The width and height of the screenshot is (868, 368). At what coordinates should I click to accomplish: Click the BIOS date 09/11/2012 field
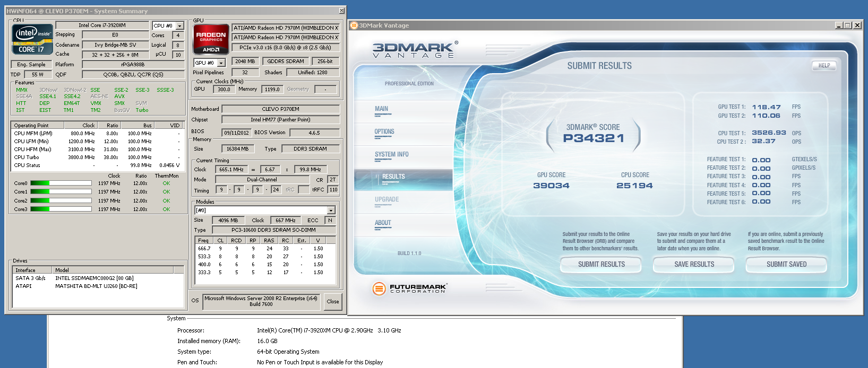[236, 133]
